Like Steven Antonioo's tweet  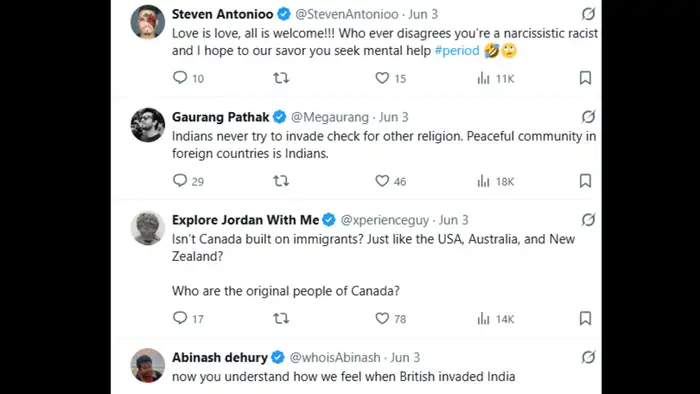coord(382,78)
